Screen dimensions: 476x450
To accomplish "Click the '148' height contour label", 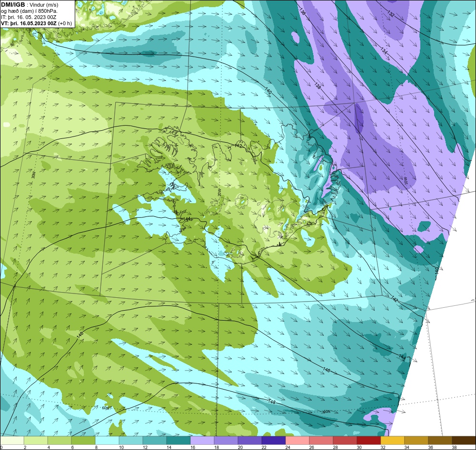I will point(272,402).
